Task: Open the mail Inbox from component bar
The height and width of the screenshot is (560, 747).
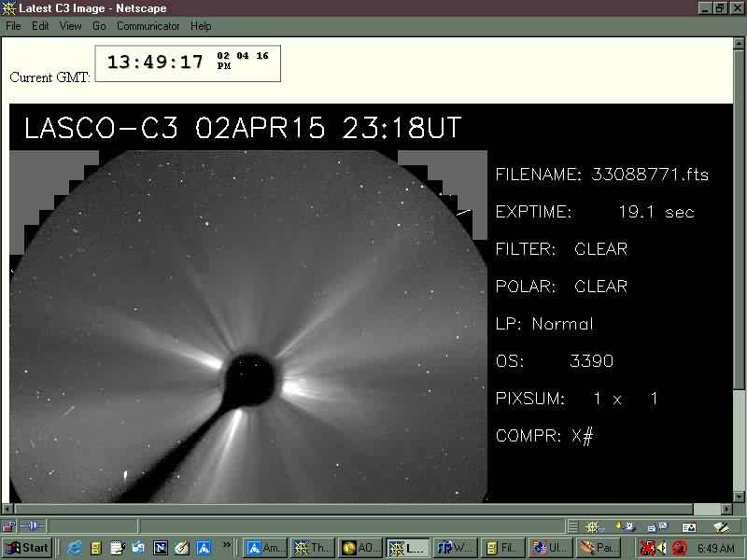Action: (624, 526)
